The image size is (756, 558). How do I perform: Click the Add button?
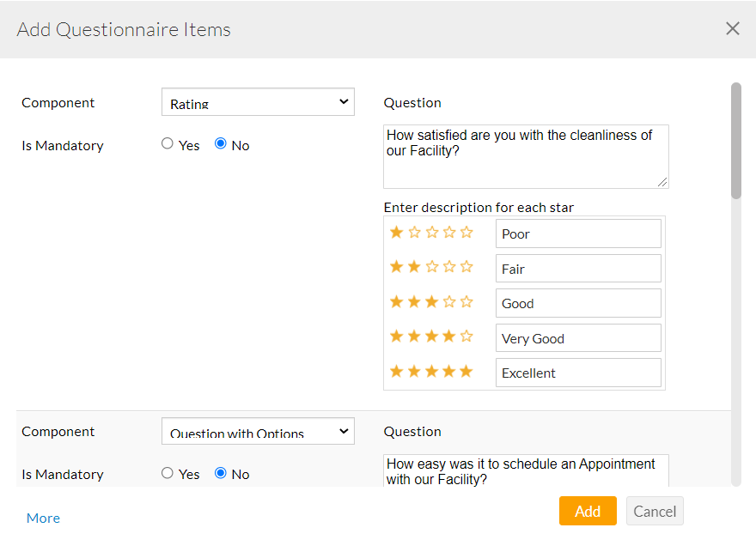pyautogui.click(x=588, y=511)
